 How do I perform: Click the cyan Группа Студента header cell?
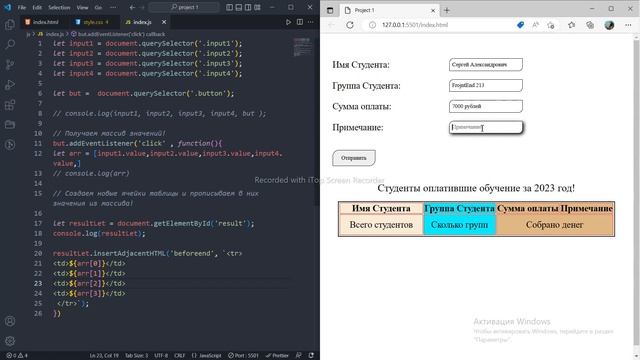(459, 208)
